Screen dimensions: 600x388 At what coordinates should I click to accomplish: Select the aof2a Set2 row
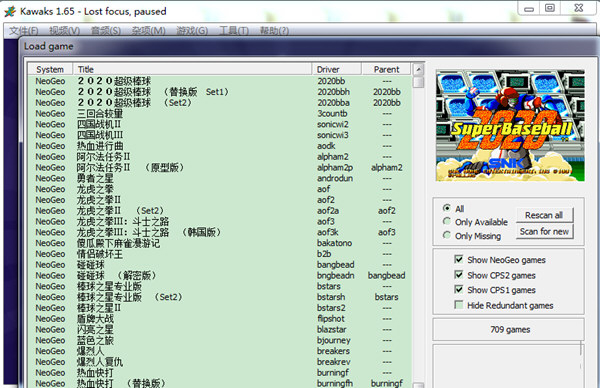click(220, 210)
